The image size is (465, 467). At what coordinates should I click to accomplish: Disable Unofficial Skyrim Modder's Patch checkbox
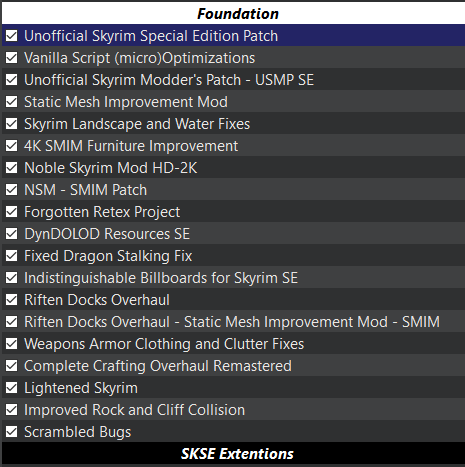pyautogui.click(x=12, y=79)
